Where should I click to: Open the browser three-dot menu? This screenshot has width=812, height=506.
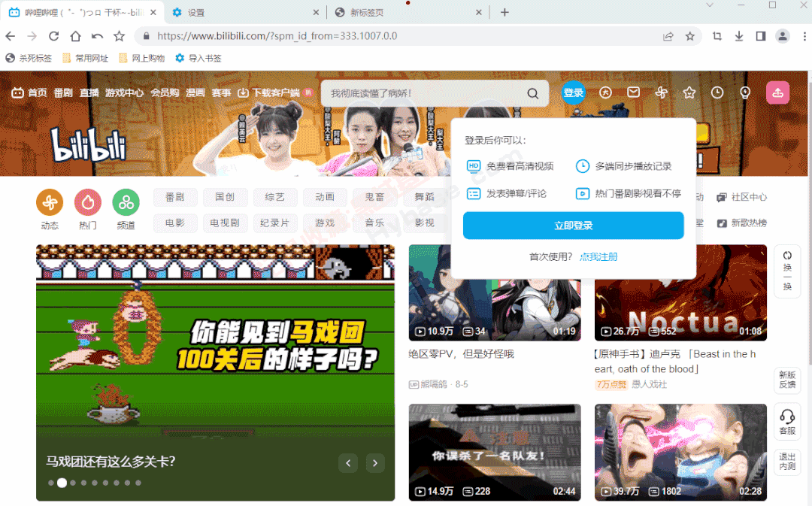click(804, 36)
